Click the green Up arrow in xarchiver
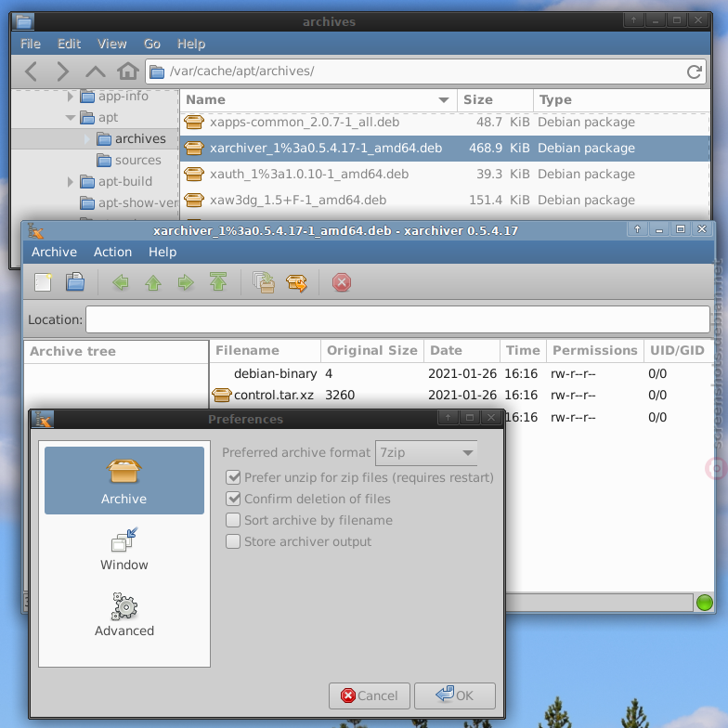The height and width of the screenshot is (728, 728). tap(153, 282)
